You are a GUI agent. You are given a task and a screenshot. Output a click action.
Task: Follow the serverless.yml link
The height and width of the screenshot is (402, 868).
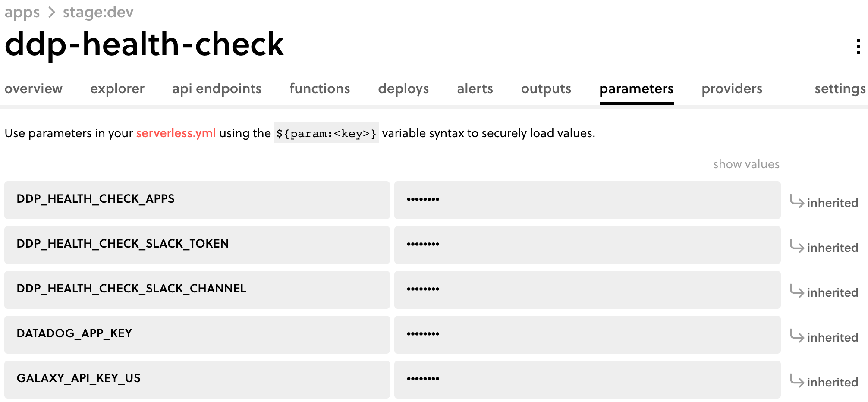click(x=176, y=133)
